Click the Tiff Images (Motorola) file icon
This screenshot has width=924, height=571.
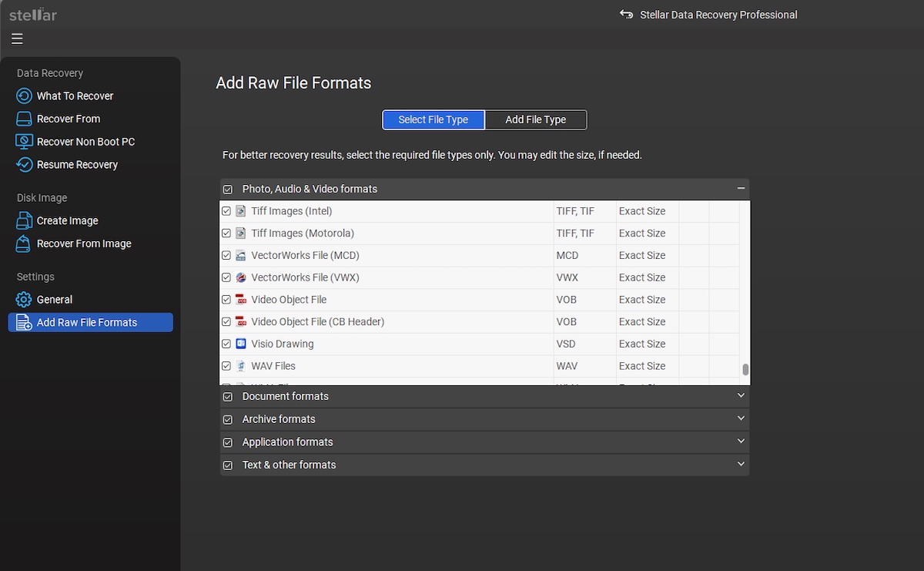[x=241, y=233]
